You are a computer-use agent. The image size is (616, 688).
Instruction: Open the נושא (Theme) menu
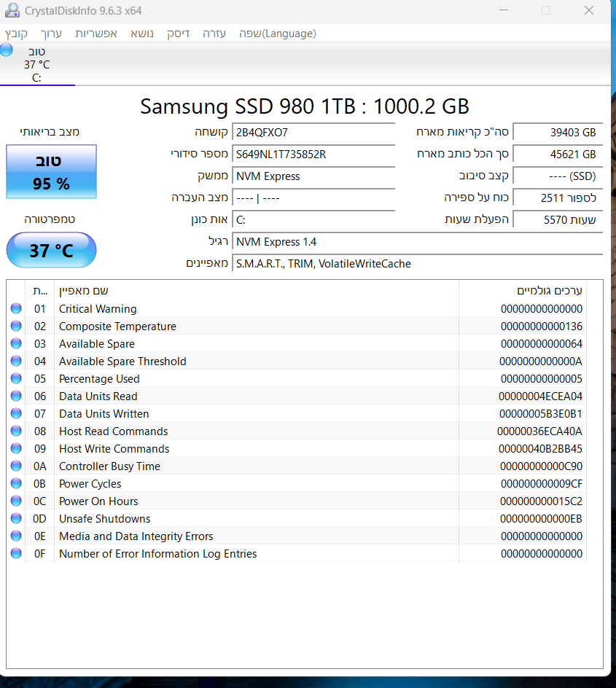(142, 34)
